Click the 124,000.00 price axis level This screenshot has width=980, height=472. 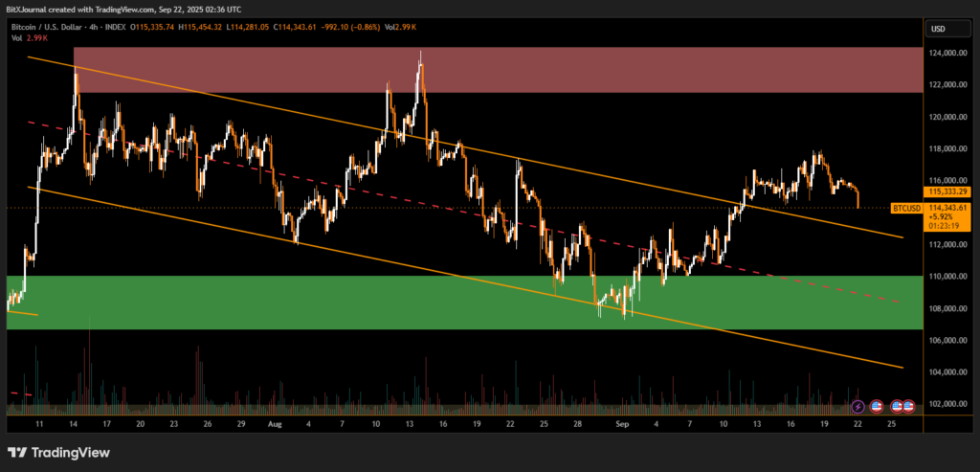click(x=947, y=54)
